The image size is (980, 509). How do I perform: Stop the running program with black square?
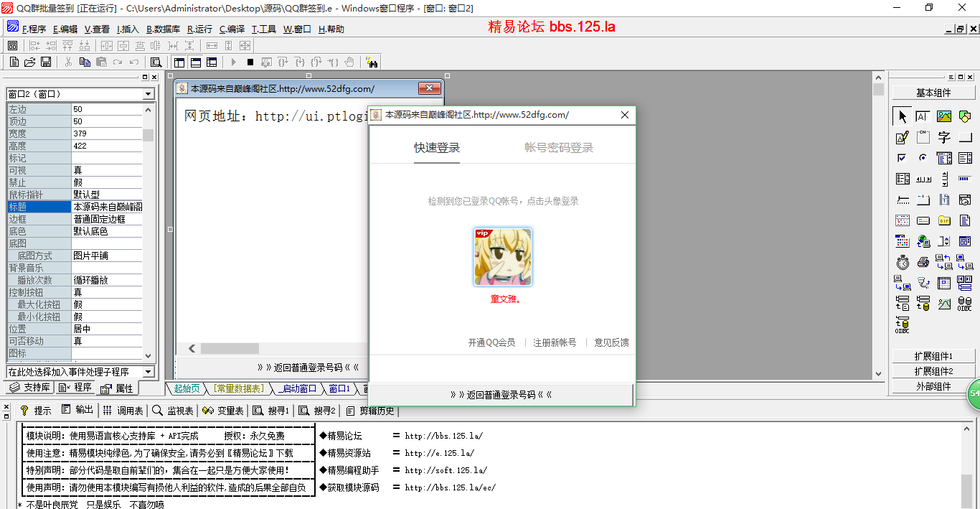click(250, 62)
